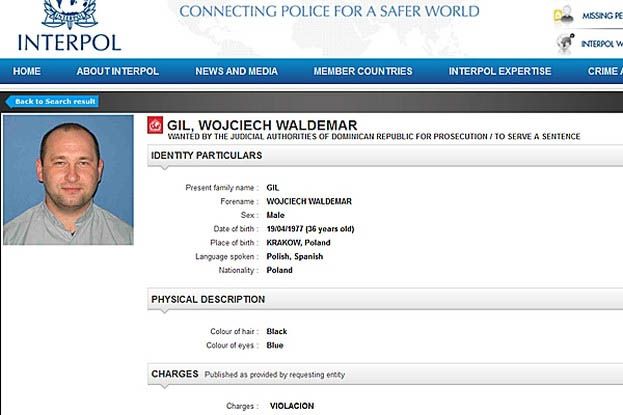Collapse the PHYSICAL DESCRIPTION section header

point(385,299)
